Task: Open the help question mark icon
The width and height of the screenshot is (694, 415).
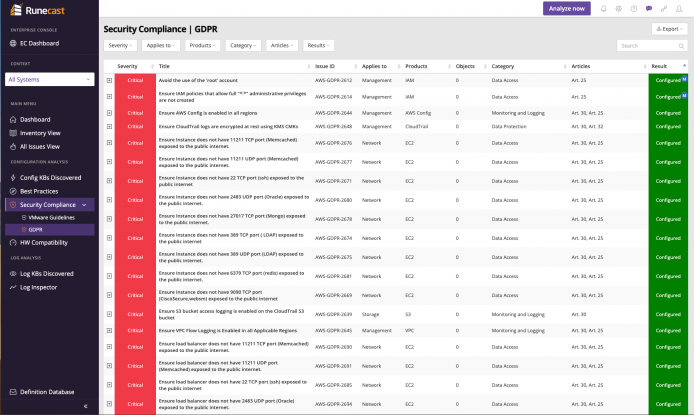Action: click(633, 8)
